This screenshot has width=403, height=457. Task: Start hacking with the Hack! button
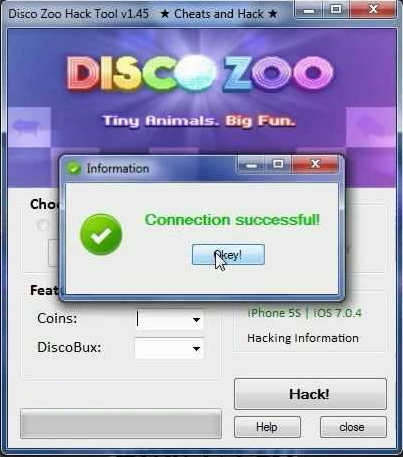[x=310, y=394]
